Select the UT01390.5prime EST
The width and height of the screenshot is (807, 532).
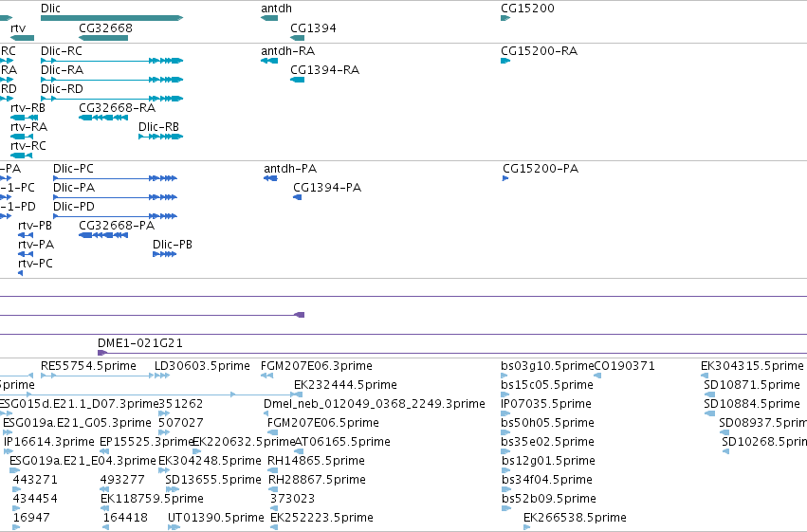174,527
